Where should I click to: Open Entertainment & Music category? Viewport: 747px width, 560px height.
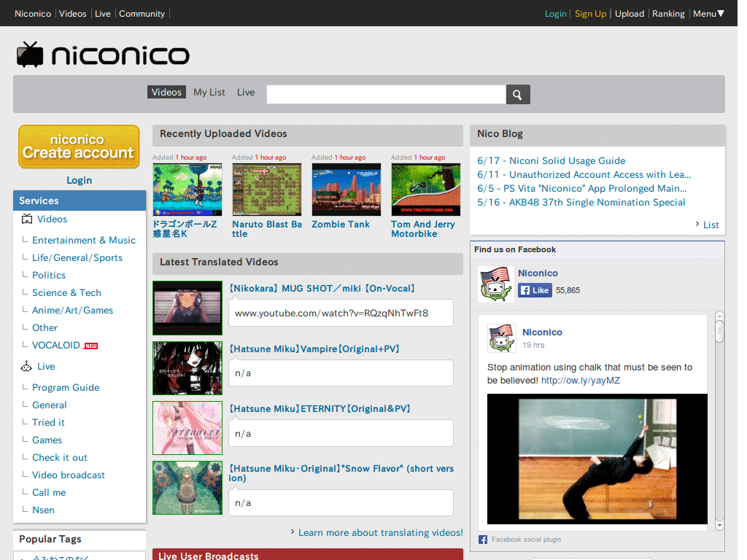(x=84, y=241)
